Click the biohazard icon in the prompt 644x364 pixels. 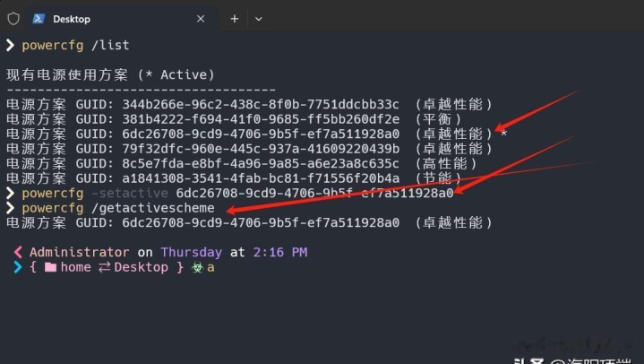[x=197, y=267]
